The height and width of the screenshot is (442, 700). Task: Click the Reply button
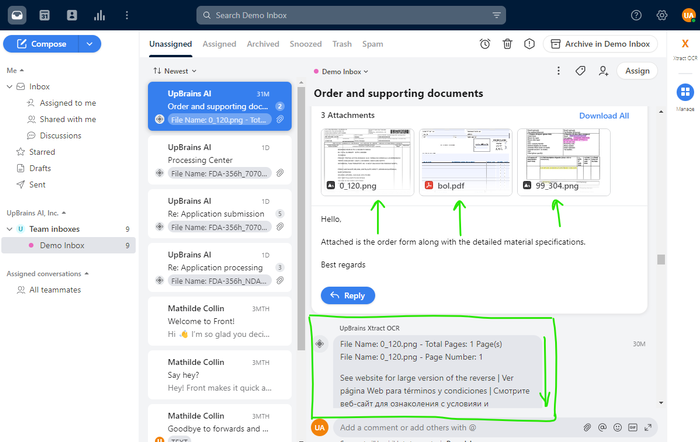pyautogui.click(x=347, y=295)
